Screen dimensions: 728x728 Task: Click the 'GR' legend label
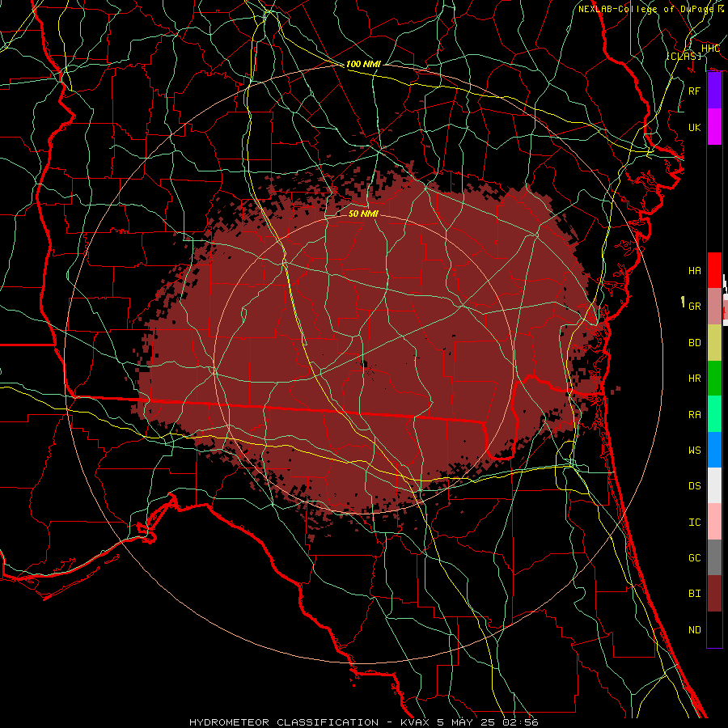point(694,307)
